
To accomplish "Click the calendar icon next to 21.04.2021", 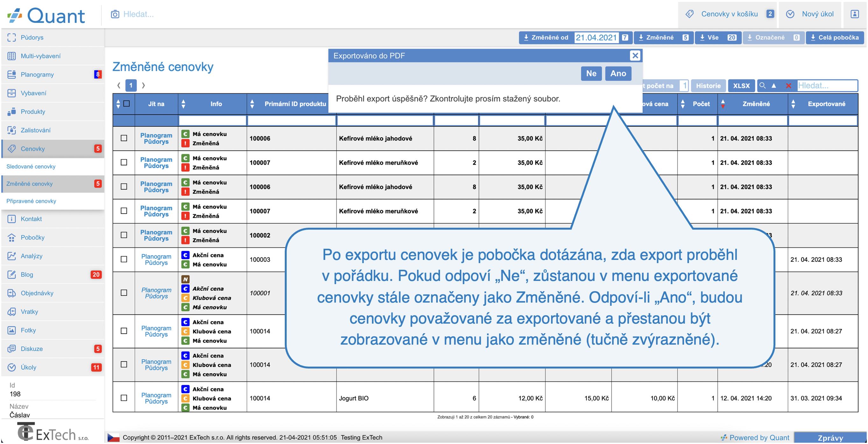I will [x=625, y=38].
